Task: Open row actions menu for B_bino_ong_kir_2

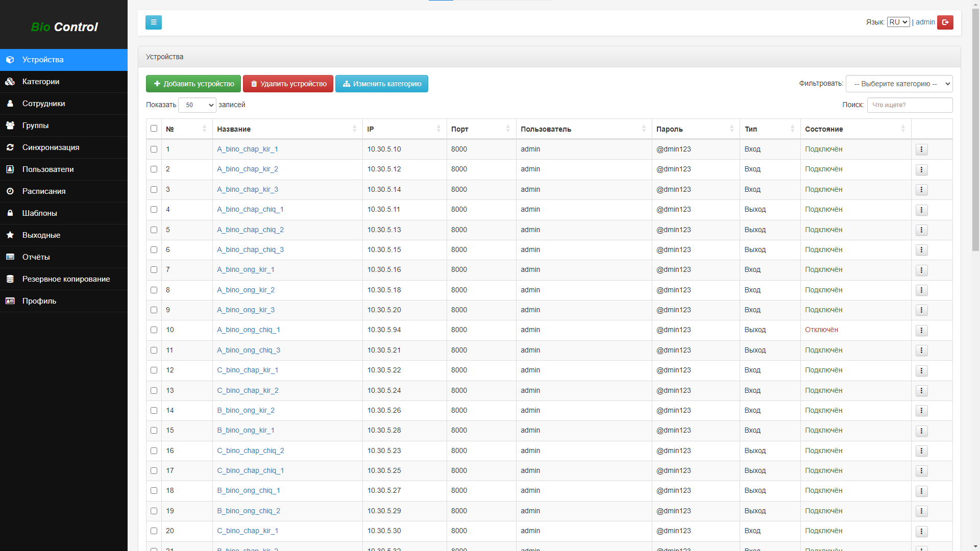Action: coord(922,411)
